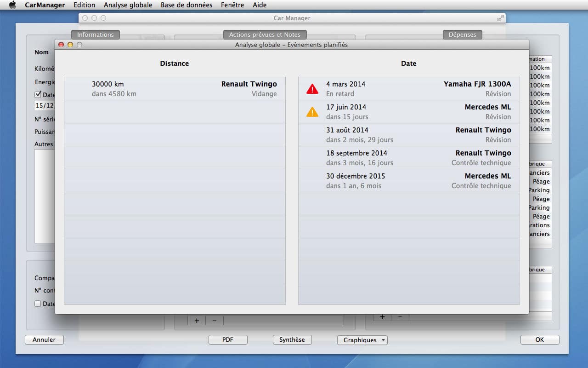Minimize the Analyse globale events window
This screenshot has width=588, height=368.
[70, 45]
